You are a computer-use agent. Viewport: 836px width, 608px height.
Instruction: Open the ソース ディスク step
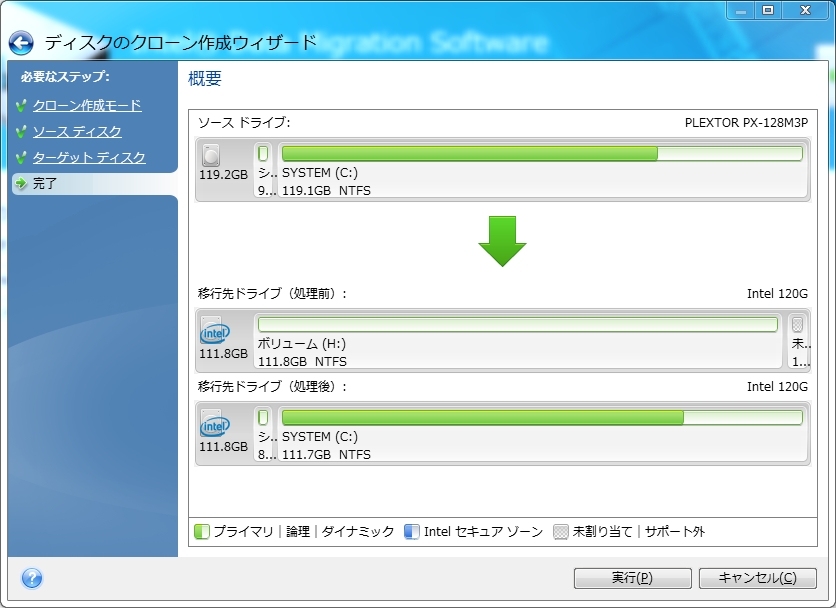click(x=77, y=132)
